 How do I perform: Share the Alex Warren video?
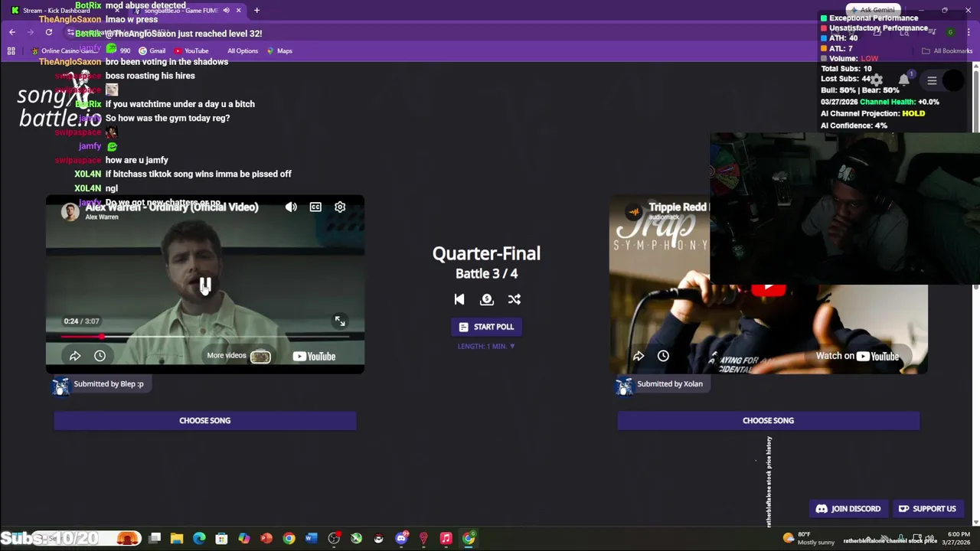75,356
